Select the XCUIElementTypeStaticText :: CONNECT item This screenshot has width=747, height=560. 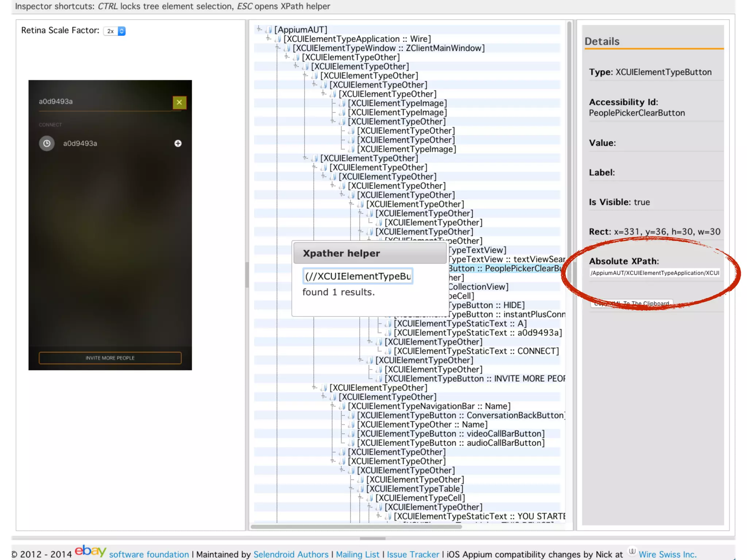(476, 351)
